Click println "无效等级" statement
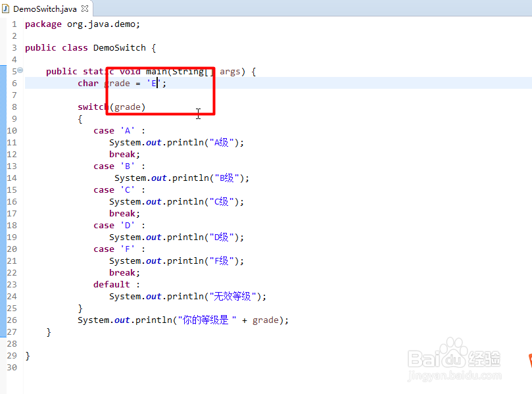532x394 pixels. (x=187, y=297)
